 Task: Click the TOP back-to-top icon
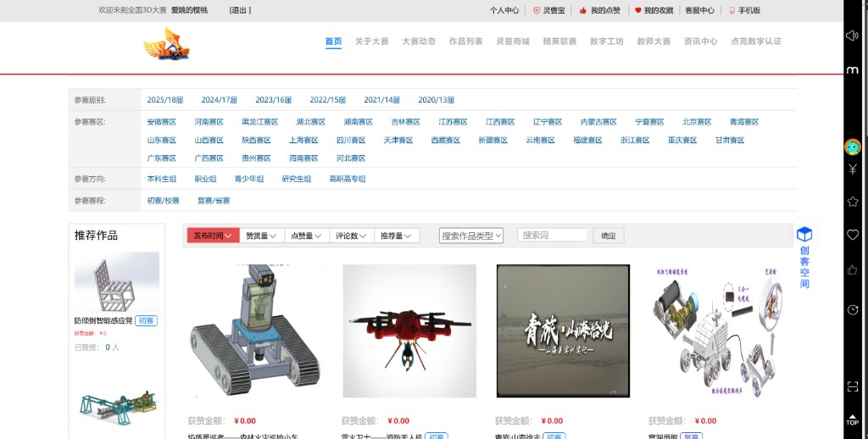pyautogui.click(x=853, y=420)
